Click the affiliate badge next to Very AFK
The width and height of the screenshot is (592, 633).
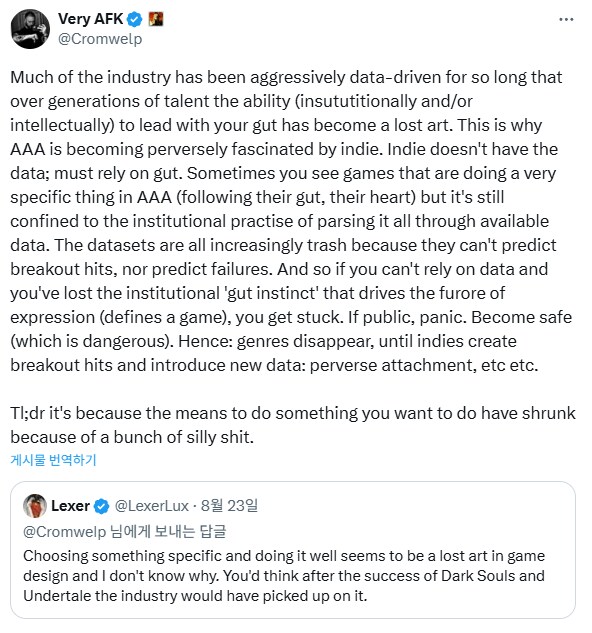pyautogui.click(x=156, y=19)
